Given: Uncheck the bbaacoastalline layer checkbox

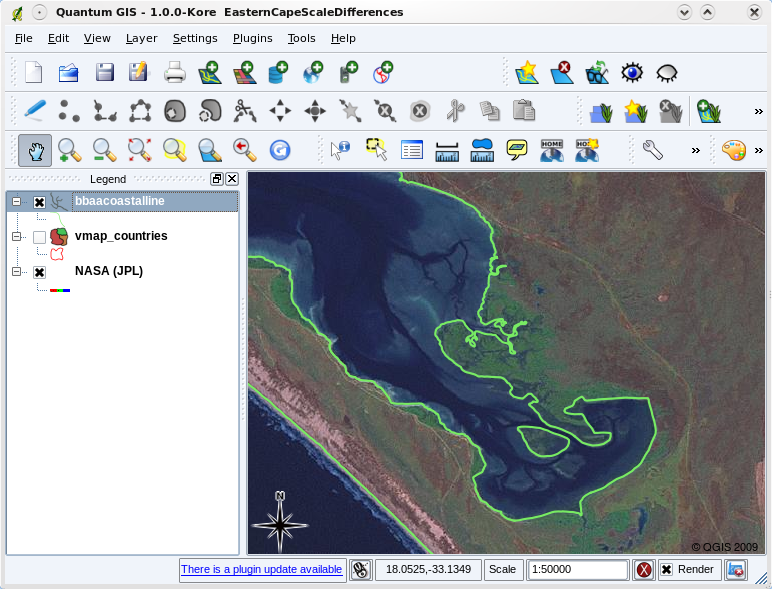Looking at the screenshot, I should 39,202.
